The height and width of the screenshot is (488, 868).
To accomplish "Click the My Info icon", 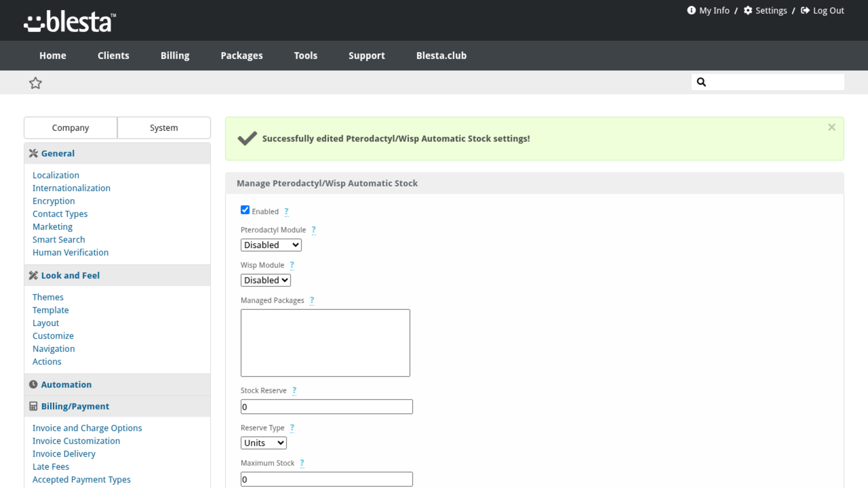I will coord(691,10).
